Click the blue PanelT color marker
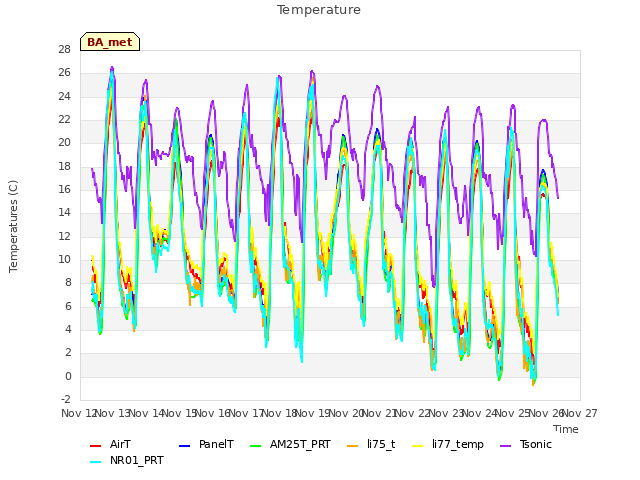 coord(184,446)
